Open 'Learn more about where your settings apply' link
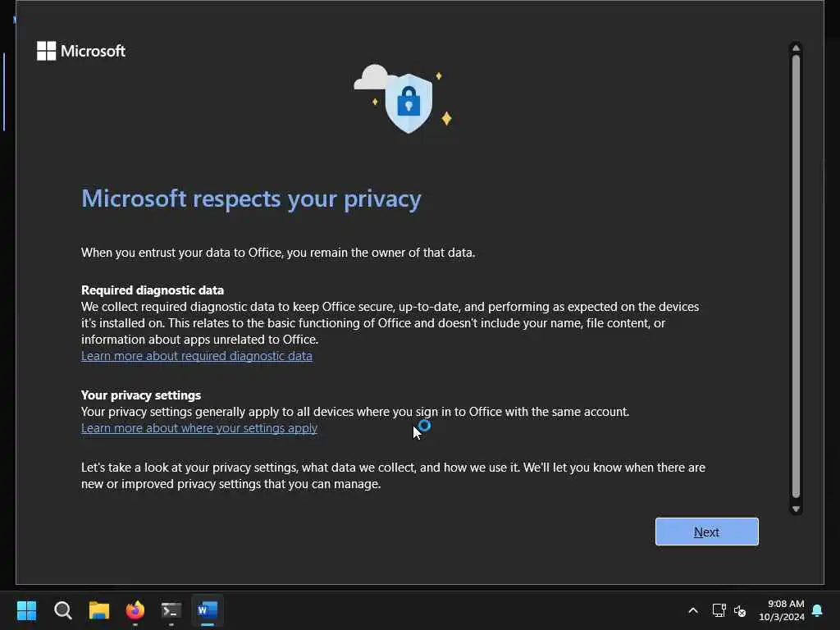 pos(199,428)
